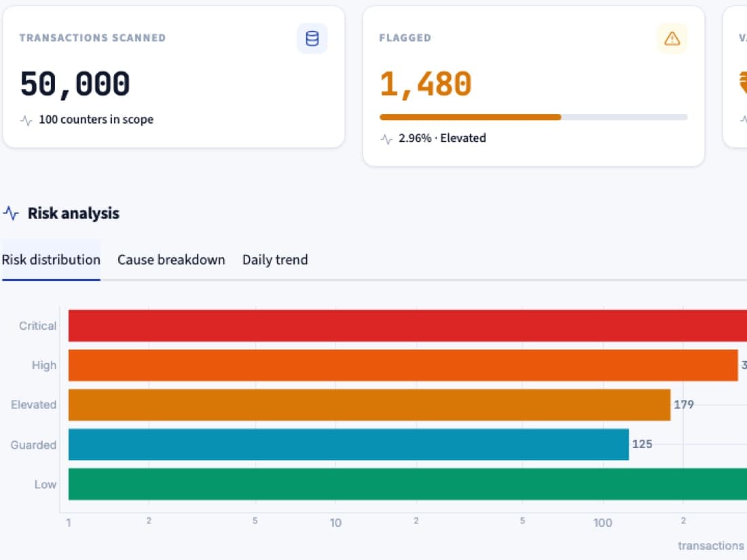The width and height of the screenshot is (747, 560).
Task: Click the orange flagged progress bar
Action: pos(470,117)
